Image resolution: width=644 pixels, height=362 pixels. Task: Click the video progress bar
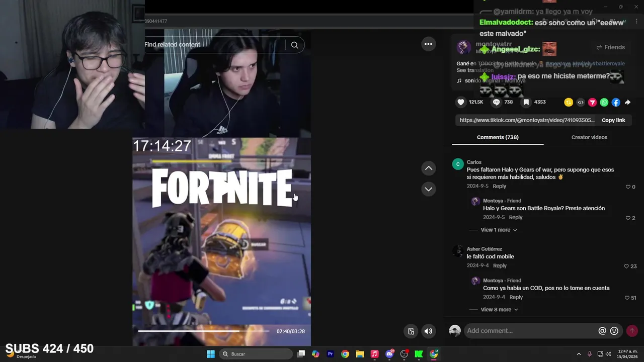204,331
